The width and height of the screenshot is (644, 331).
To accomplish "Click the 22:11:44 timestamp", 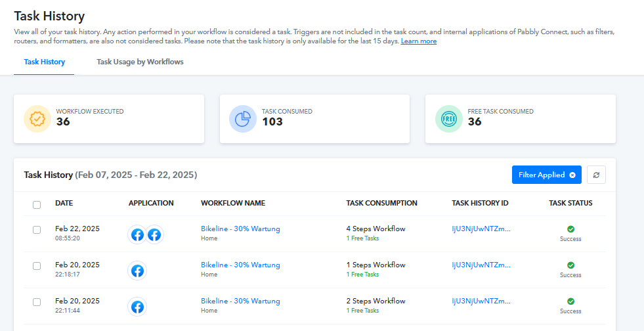I will pos(68,311).
